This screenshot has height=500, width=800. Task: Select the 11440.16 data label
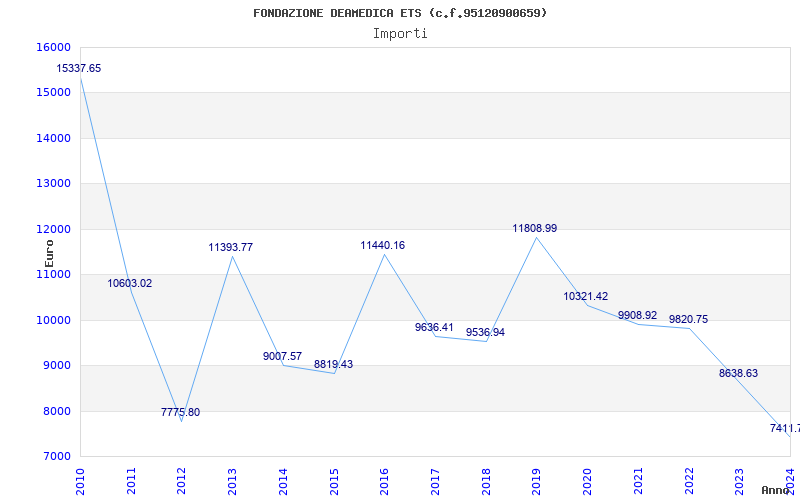point(383,245)
